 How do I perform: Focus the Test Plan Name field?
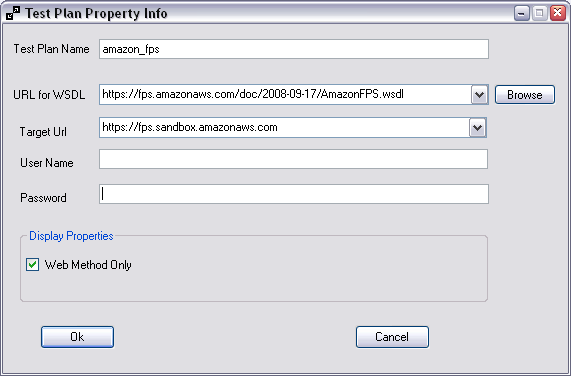point(294,49)
